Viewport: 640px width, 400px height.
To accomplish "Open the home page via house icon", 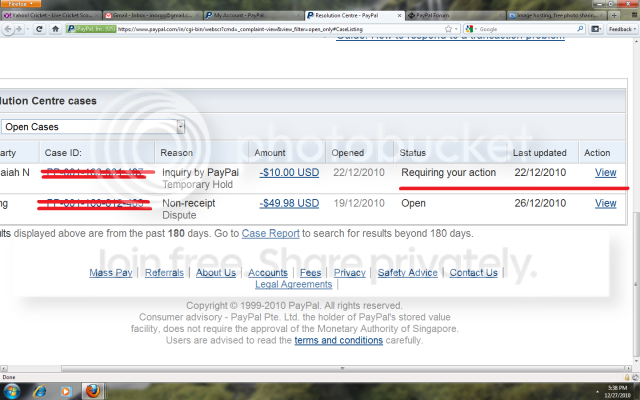I will coord(56,29).
